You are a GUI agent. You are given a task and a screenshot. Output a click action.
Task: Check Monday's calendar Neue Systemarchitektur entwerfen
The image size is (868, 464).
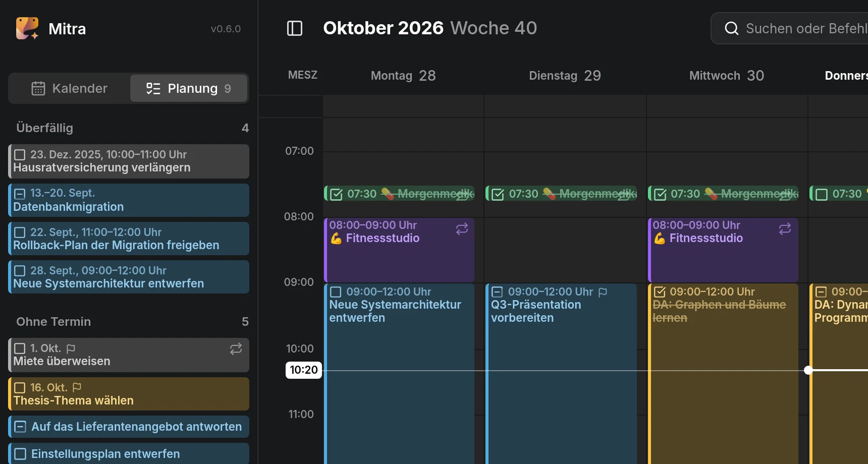[336, 292]
